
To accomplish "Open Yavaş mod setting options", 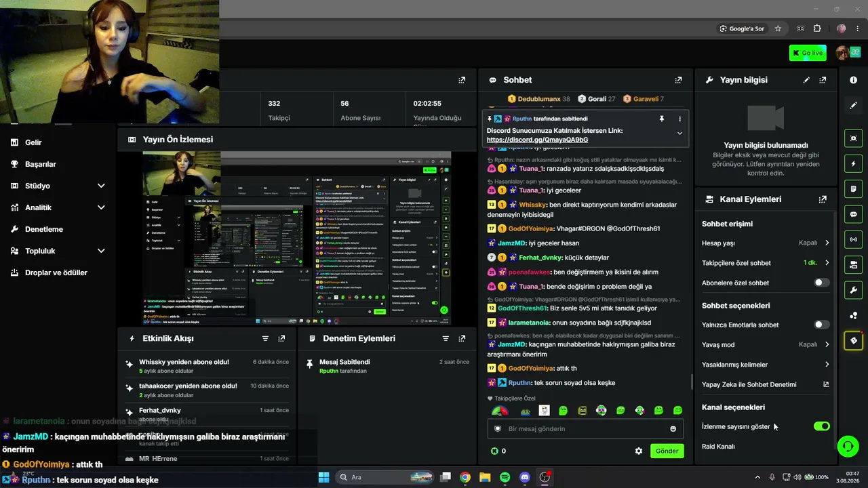I will [766, 344].
